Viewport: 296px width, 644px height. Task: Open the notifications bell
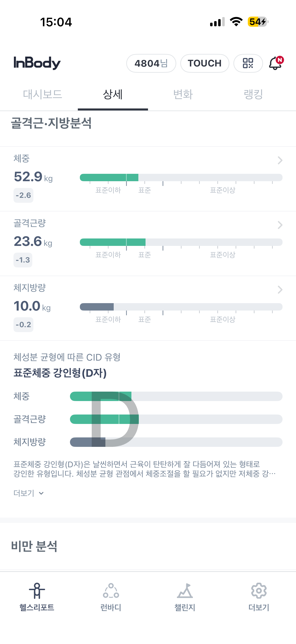[x=276, y=63]
